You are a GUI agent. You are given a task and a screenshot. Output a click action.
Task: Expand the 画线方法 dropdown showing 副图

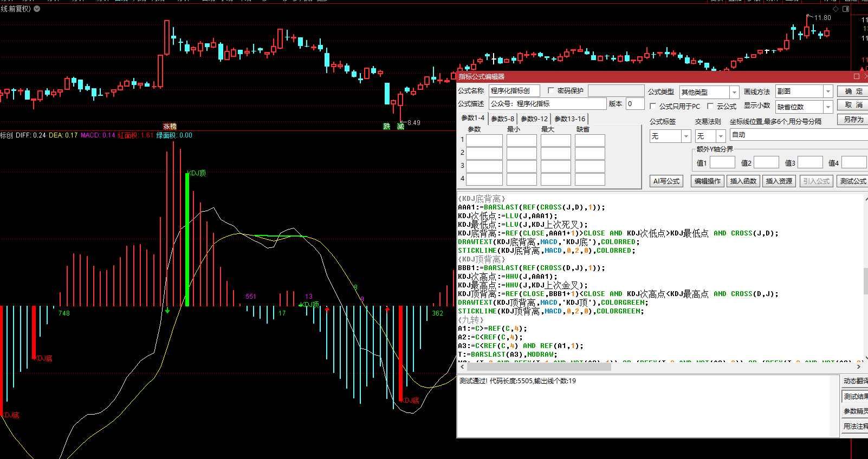828,91
